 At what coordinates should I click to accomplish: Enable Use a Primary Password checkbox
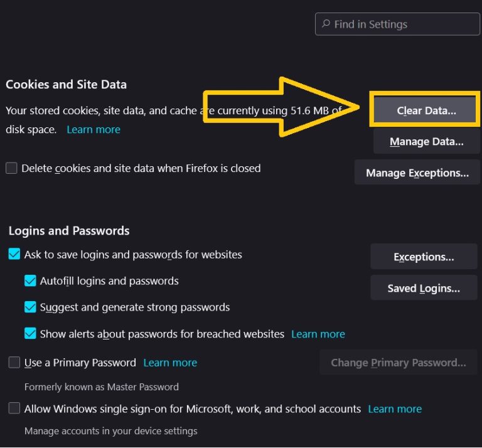pyautogui.click(x=14, y=362)
